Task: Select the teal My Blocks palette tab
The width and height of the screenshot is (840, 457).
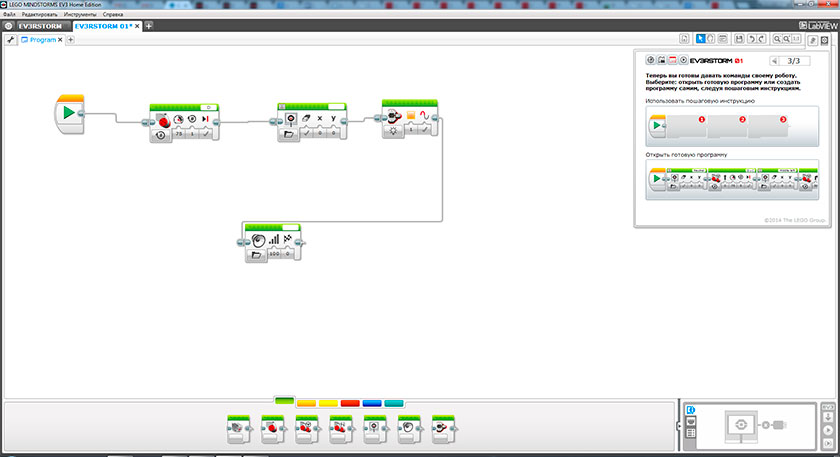Action: point(394,403)
